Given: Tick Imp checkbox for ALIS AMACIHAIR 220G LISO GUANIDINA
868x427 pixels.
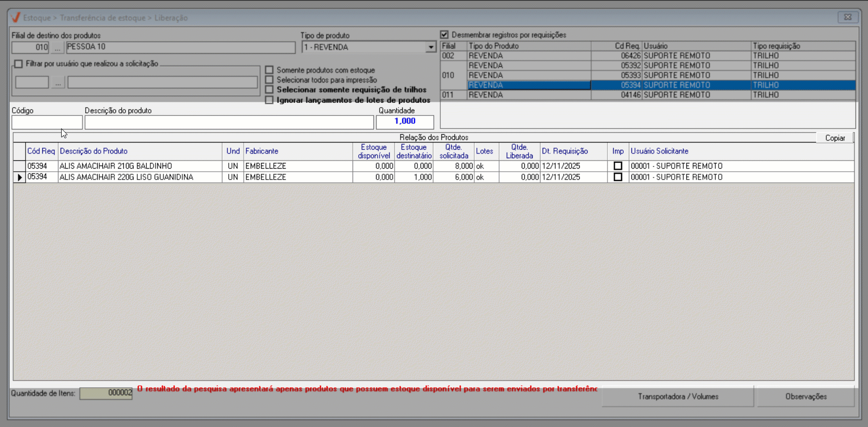Looking at the screenshot, I should 618,177.
